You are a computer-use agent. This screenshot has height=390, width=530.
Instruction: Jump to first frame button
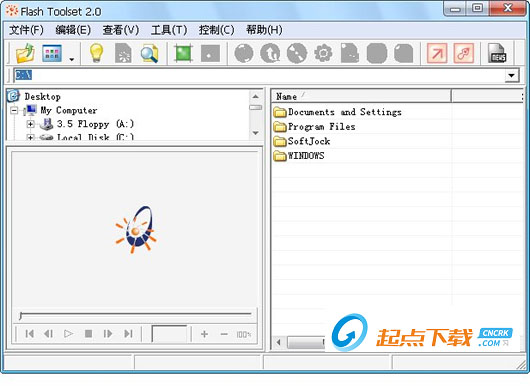point(29,334)
